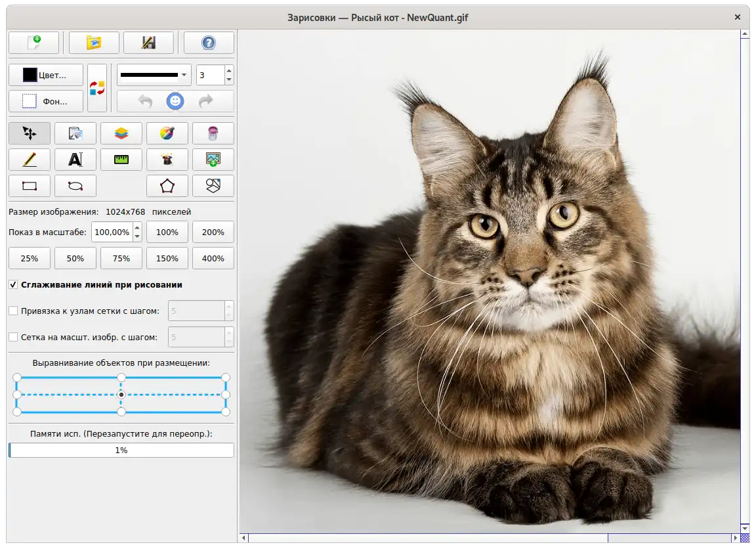This screenshot has height=549, width=756.
Task: Set zoom with the 100% button
Action: pyautogui.click(x=167, y=232)
